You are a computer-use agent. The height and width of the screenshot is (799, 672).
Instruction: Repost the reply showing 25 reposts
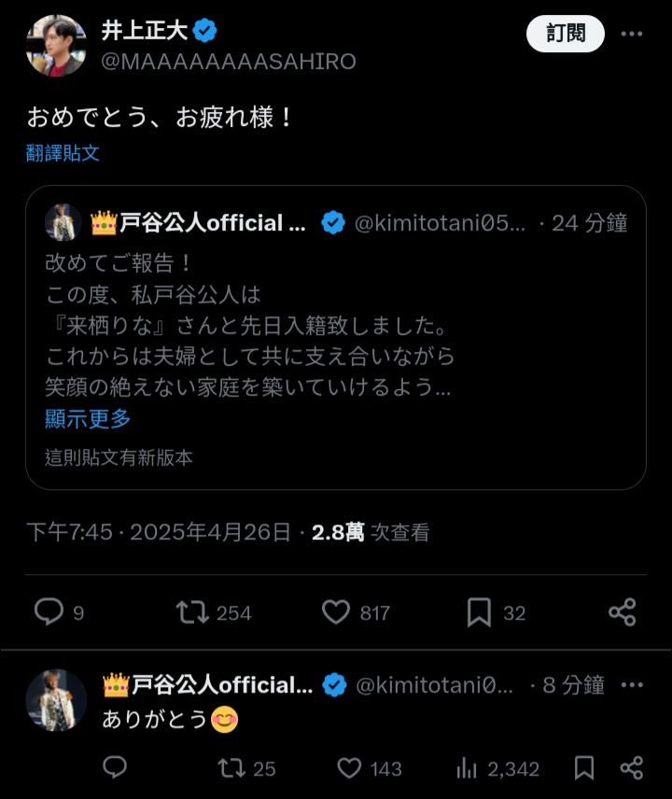click(x=231, y=768)
